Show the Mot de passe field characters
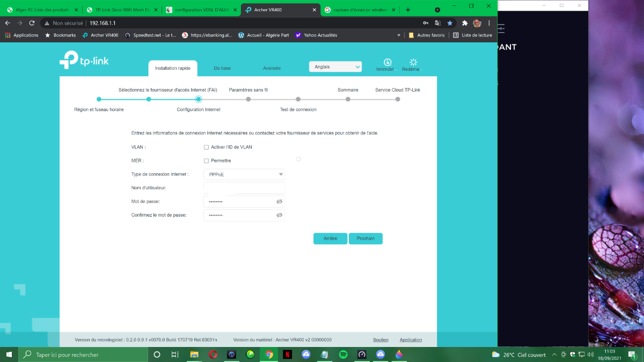The width and height of the screenshot is (644, 362). point(279,202)
